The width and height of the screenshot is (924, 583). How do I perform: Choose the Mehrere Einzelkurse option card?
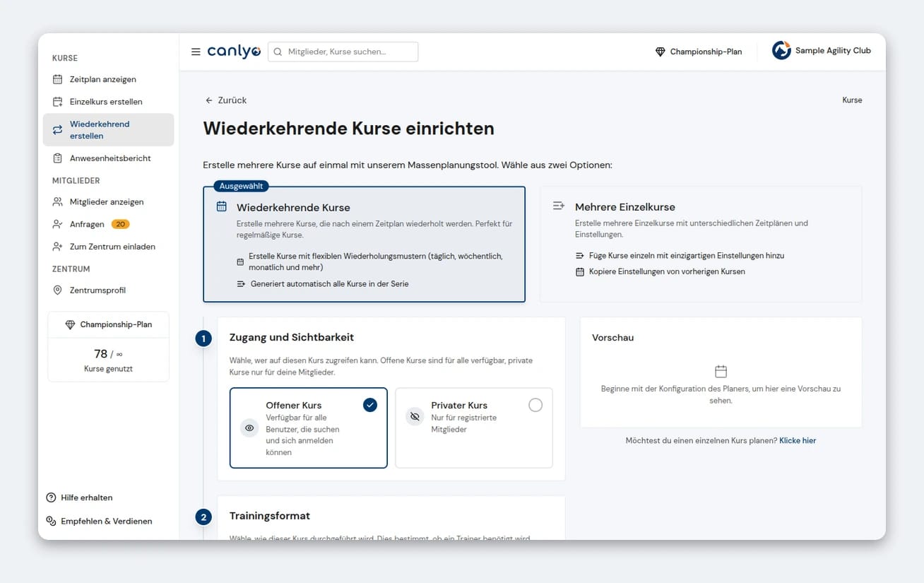[701, 245]
